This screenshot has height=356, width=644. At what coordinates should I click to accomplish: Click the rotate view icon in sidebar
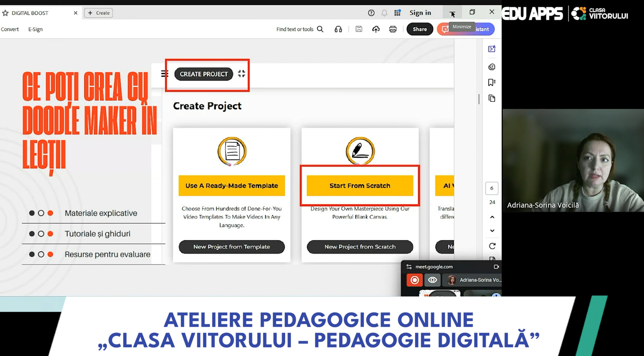click(x=492, y=246)
